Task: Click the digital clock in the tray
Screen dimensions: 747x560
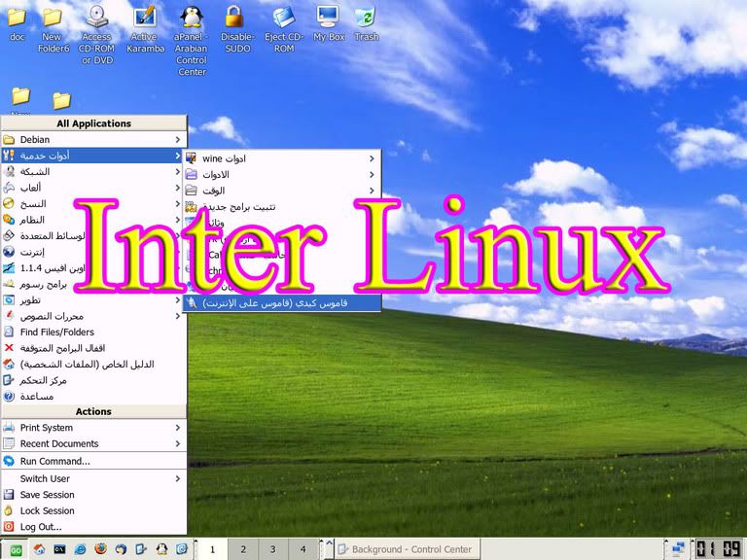Action: (718, 549)
